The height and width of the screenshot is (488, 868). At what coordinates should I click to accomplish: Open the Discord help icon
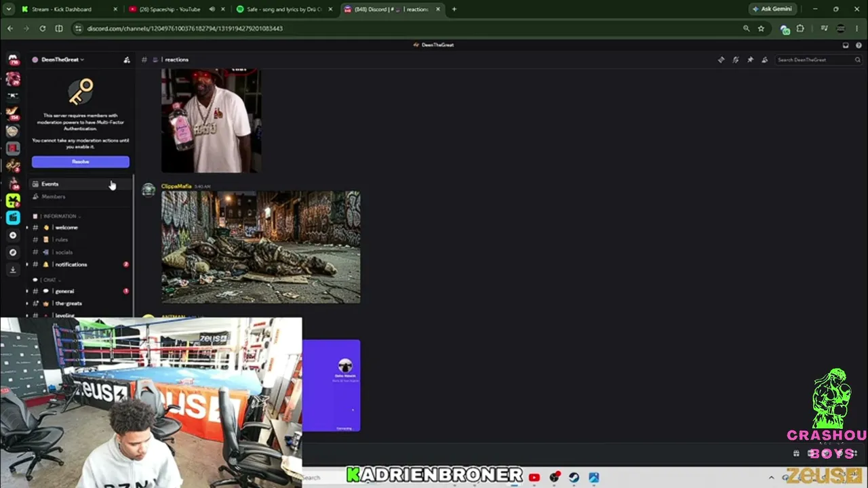pyautogui.click(x=859, y=45)
